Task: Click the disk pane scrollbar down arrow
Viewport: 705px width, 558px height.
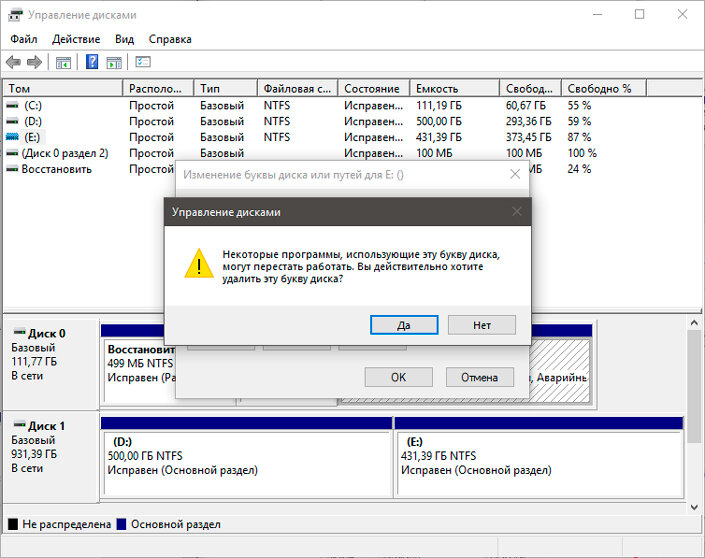Action: (x=694, y=507)
